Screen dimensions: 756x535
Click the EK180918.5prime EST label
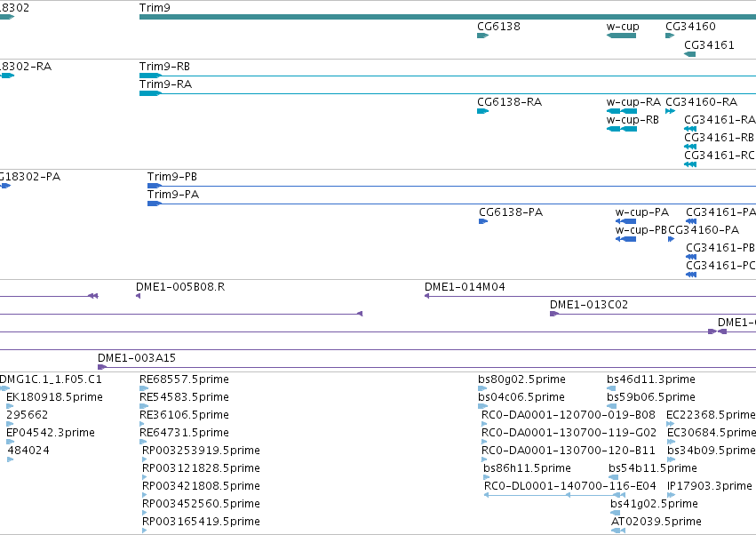pyautogui.click(x=54, y=397)
